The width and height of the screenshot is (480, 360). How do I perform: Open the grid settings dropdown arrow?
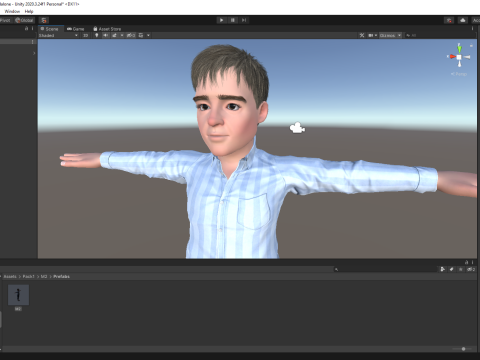(148, 35)
